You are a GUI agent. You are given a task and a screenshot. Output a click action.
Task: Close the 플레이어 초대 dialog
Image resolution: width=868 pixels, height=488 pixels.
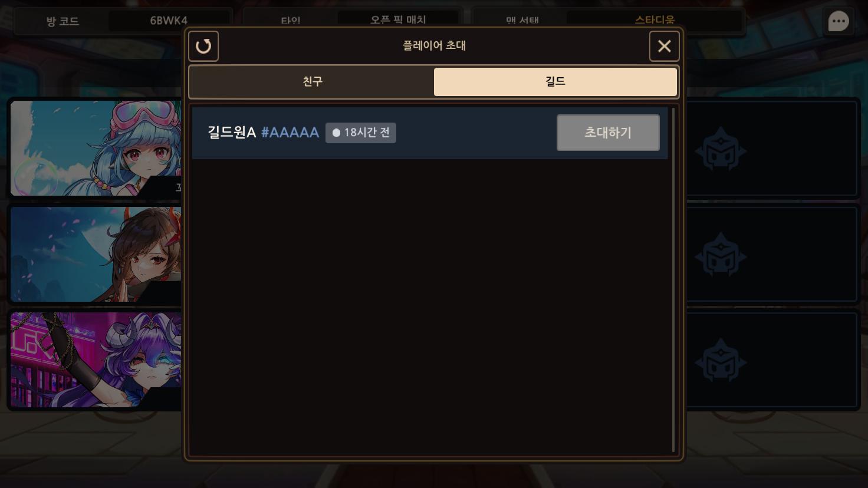pyautogui.click(x=665, y=46)
